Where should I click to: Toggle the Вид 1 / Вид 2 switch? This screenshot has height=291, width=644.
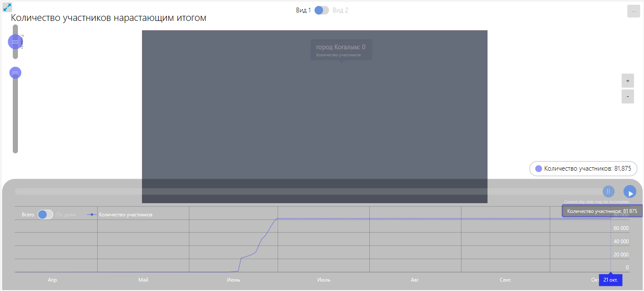[322, 10]
